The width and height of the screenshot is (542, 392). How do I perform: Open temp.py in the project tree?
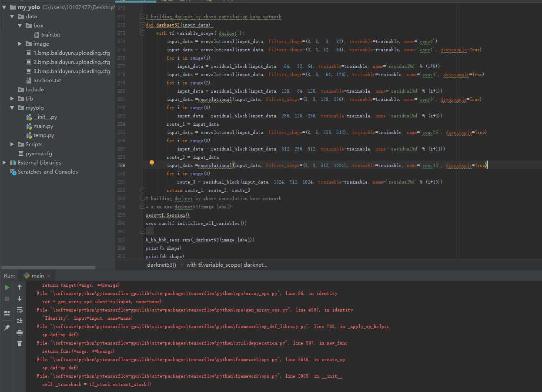[x=43, y=135]
